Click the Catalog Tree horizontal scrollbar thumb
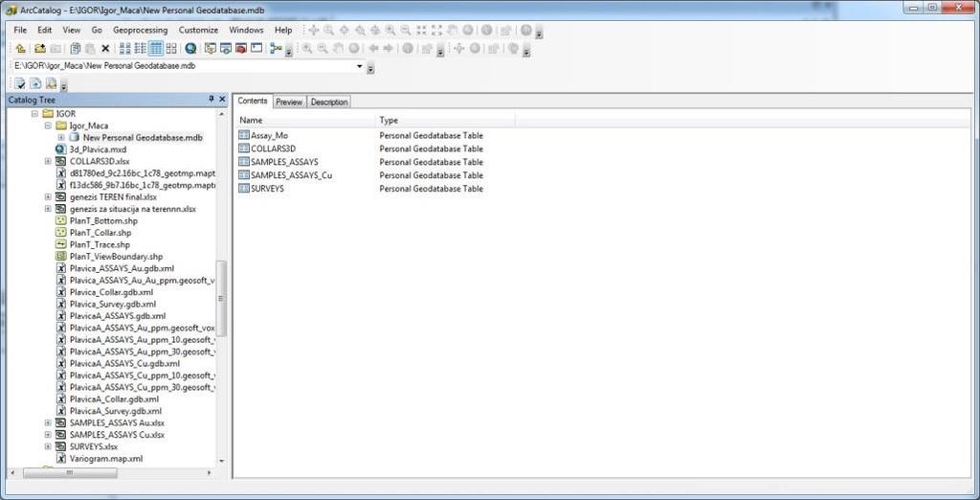This screenshot has width=980, height=500. [x=70, y=472]
